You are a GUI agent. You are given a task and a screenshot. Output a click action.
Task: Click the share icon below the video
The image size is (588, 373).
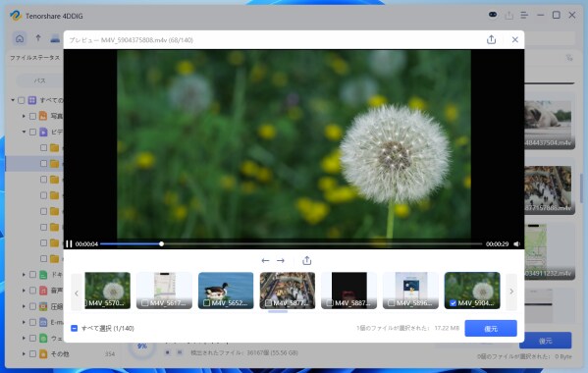[306, 260]
